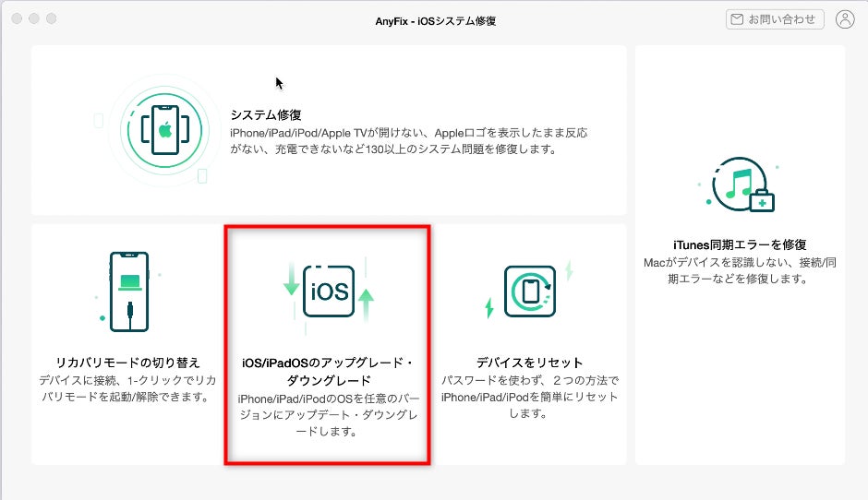The image size is (868, 500).
Task: Click the window's minimize button
Action: 34,18
